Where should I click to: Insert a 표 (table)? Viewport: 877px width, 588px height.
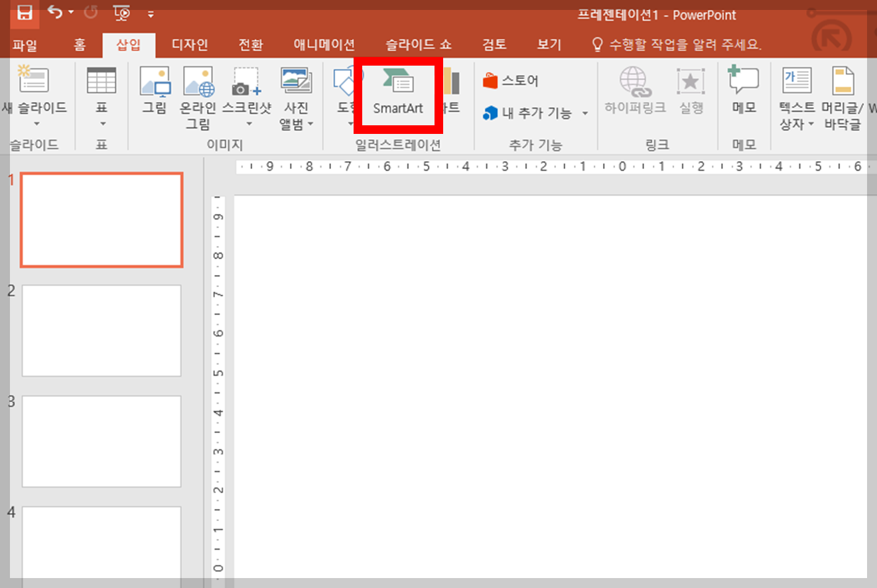(x=101, y=93)
